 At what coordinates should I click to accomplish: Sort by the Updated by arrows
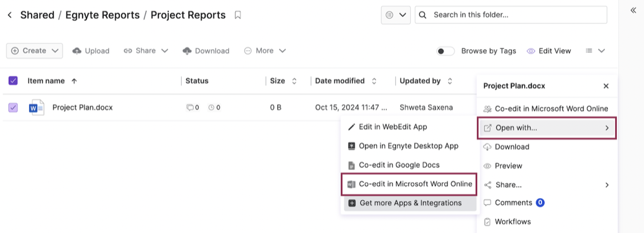(450, 81)
